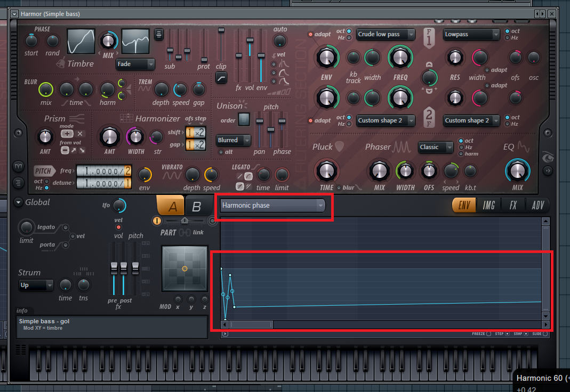Toggle Filter 1 adapt option
Screen dimensions: 570x392
pos(310,34)
